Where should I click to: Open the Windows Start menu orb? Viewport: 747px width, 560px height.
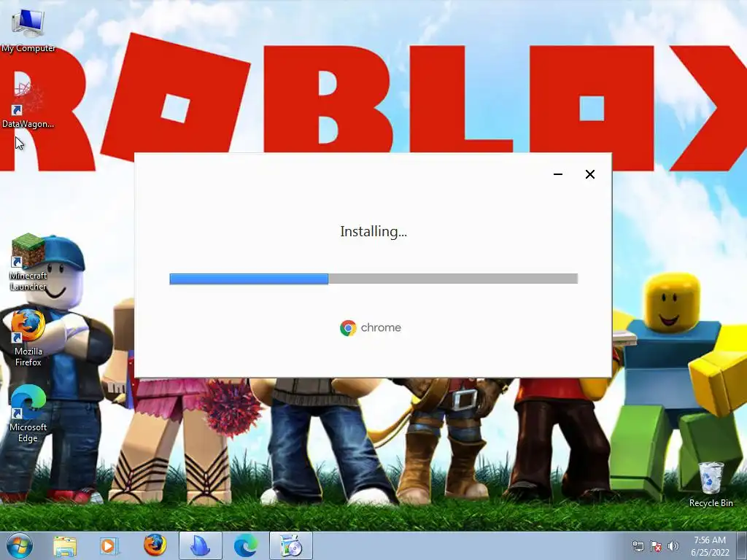coord(20,545)
